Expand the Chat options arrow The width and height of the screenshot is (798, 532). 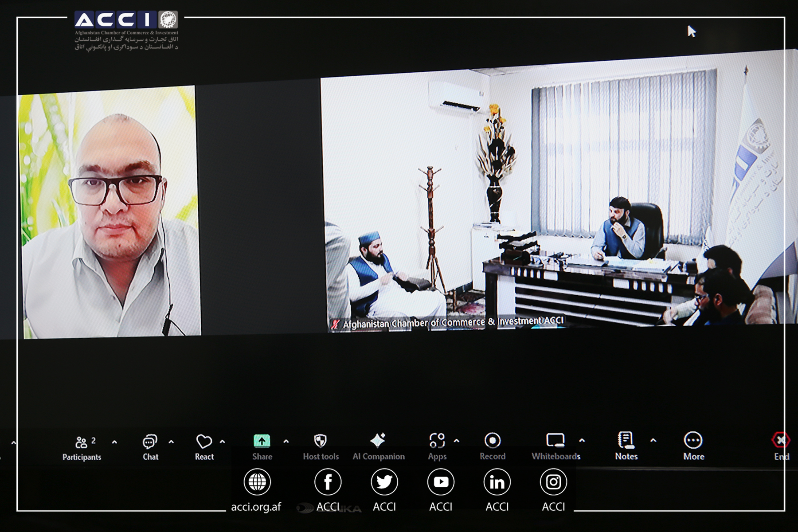171,442
